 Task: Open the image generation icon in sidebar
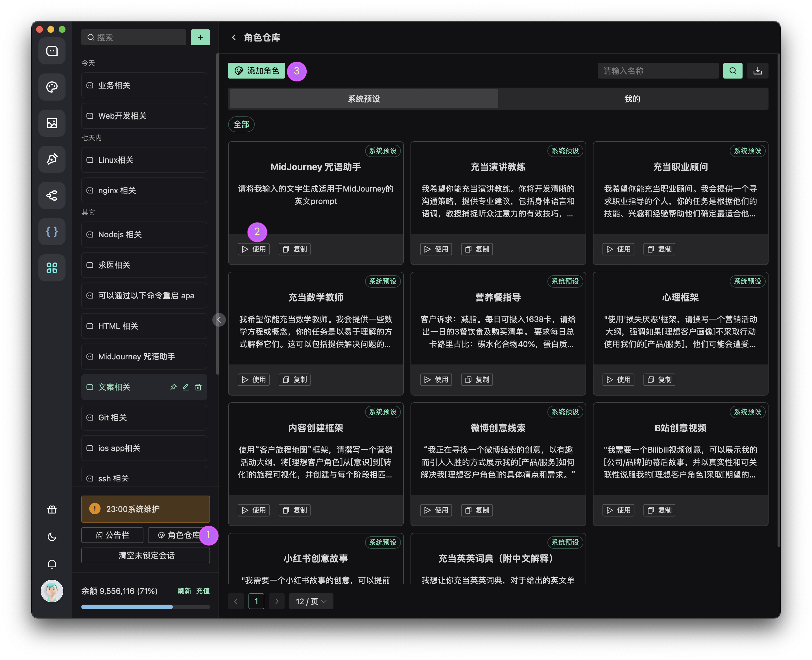pos(52,123)
